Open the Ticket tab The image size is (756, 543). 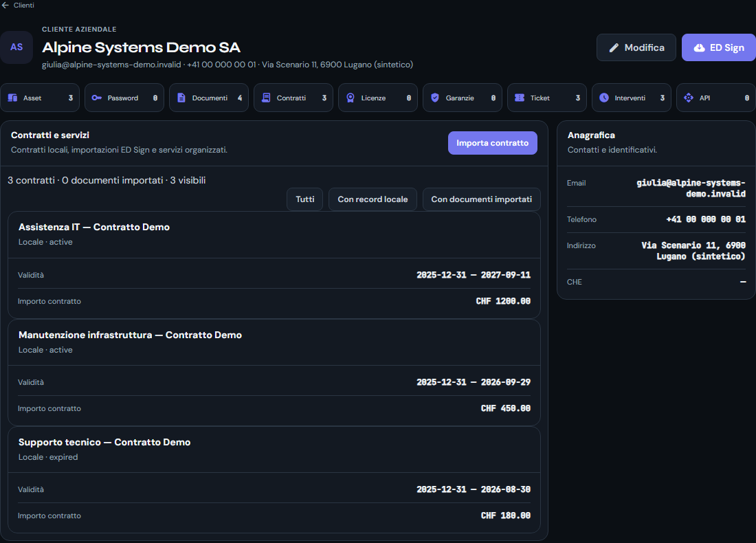coord(547,98)
